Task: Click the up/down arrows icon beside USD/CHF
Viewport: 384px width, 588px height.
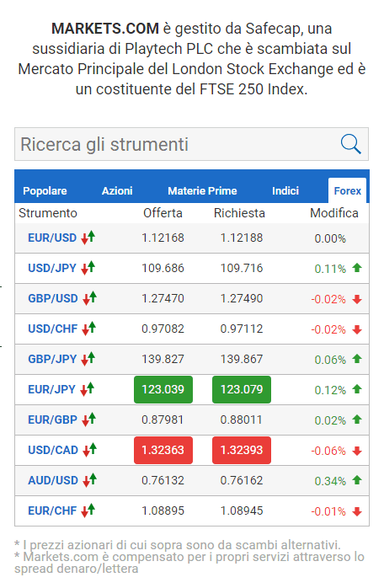Action: coord(89,329)
